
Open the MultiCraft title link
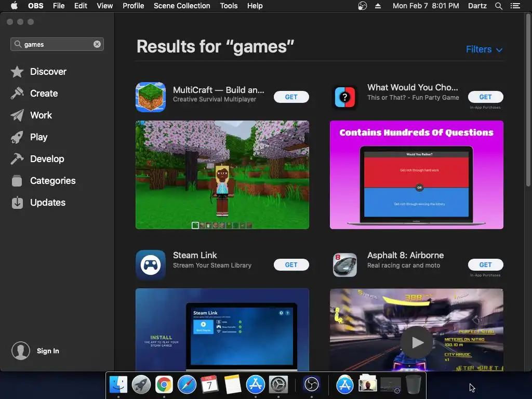[219, 90]
